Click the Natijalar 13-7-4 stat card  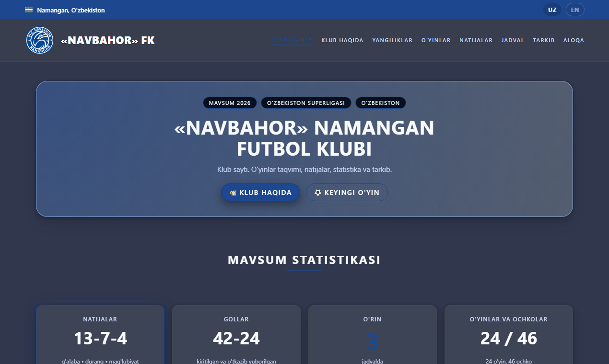point(100,334)
